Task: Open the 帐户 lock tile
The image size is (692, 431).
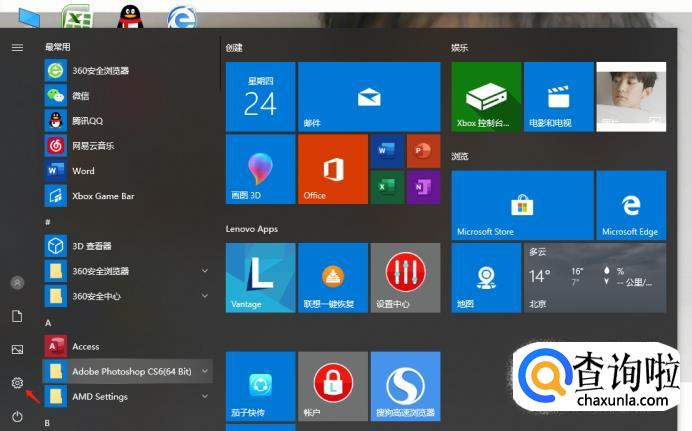Action: pos(333,386)
